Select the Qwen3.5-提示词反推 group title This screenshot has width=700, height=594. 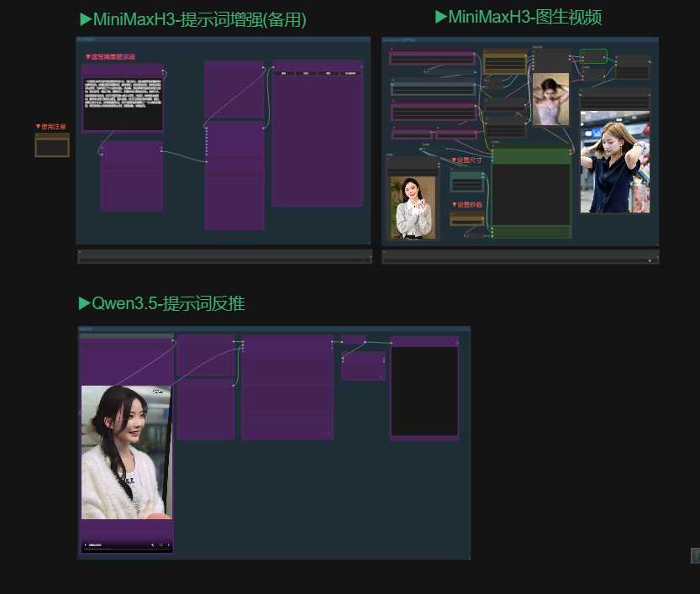161,303
